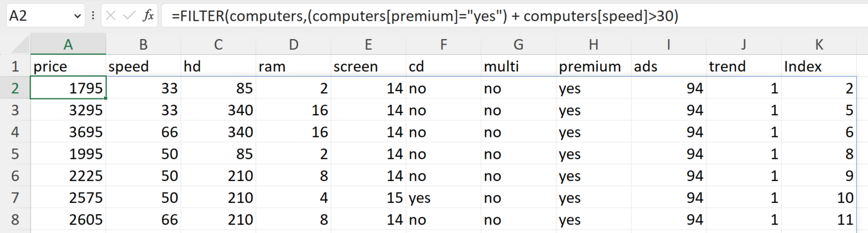Viewport: 868px width, 233px height.
Task: Open the Name Box dropdown arrow
Action: click(77, 16)
